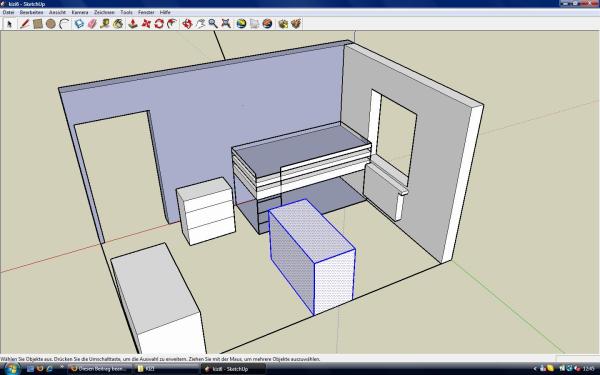Click the Zoom Extents icon
The width and height of the screenshot is (600, 375).
click(226, 24)
